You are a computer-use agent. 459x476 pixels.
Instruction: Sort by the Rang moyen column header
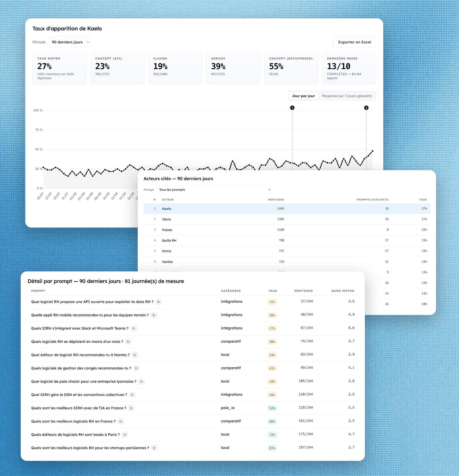coord(343,291)
